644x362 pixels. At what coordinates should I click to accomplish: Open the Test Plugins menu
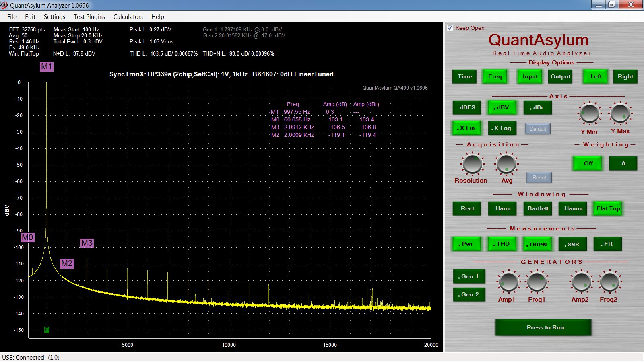pyautogui.click(x=89, y=16)
